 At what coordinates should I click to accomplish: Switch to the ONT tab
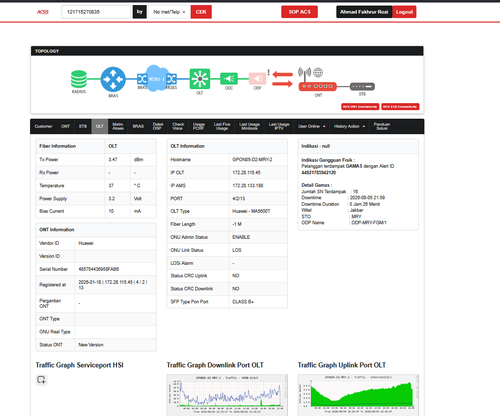(65, 126)
